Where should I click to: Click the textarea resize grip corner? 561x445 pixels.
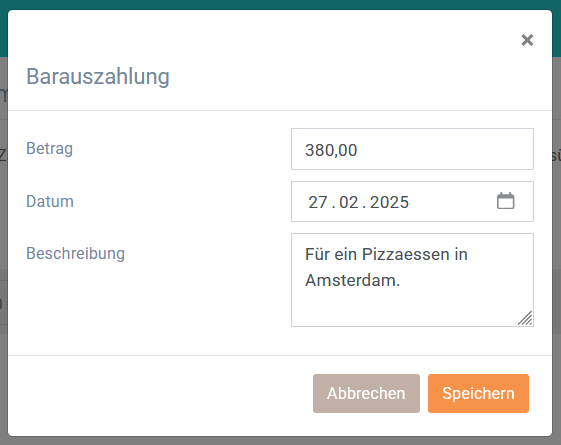click(525, 318)
